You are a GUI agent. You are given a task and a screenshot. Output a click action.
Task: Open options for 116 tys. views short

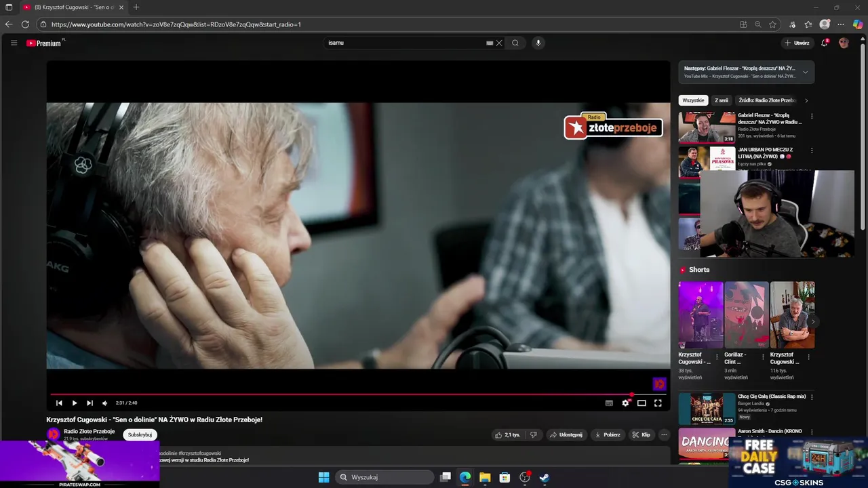click(x=808, y=357)
